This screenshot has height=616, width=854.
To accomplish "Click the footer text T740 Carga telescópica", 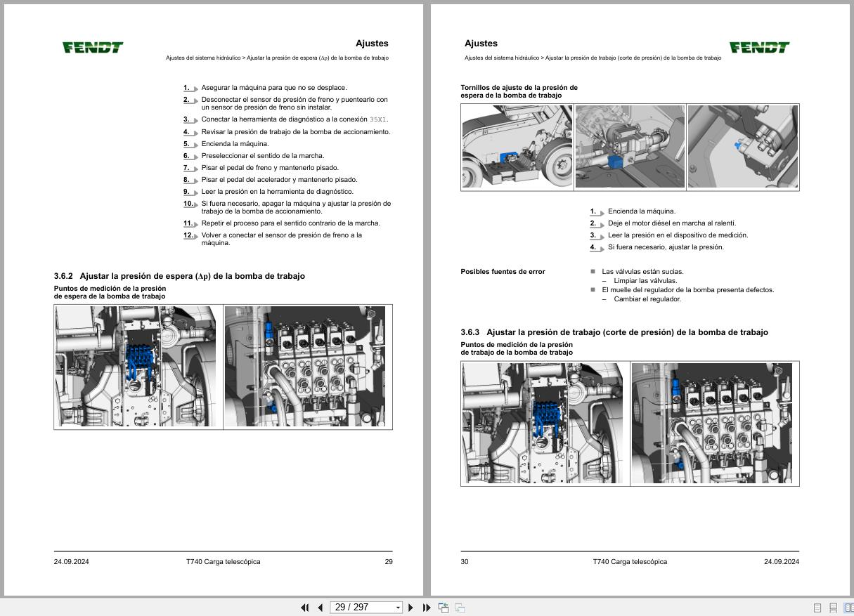I will click(x=223, y=561).
